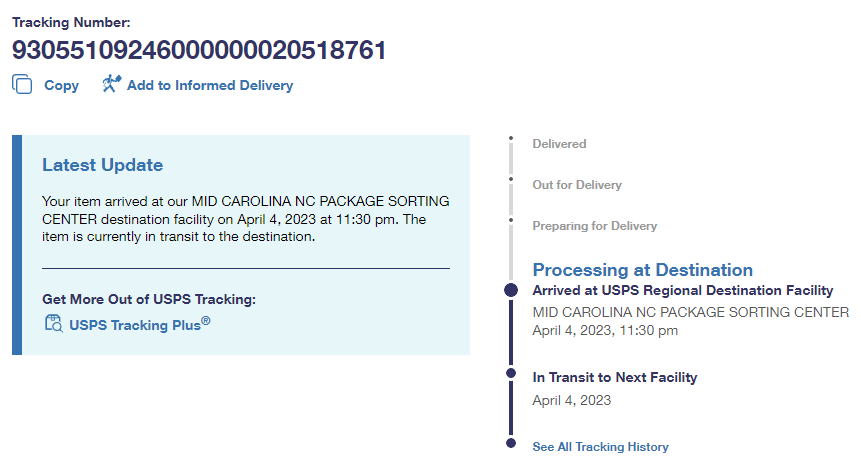Click the USPS Tracking Plus magnifier icon
Image resolution: width=861 pixels, height=469 pixels.
pos(54,323)
